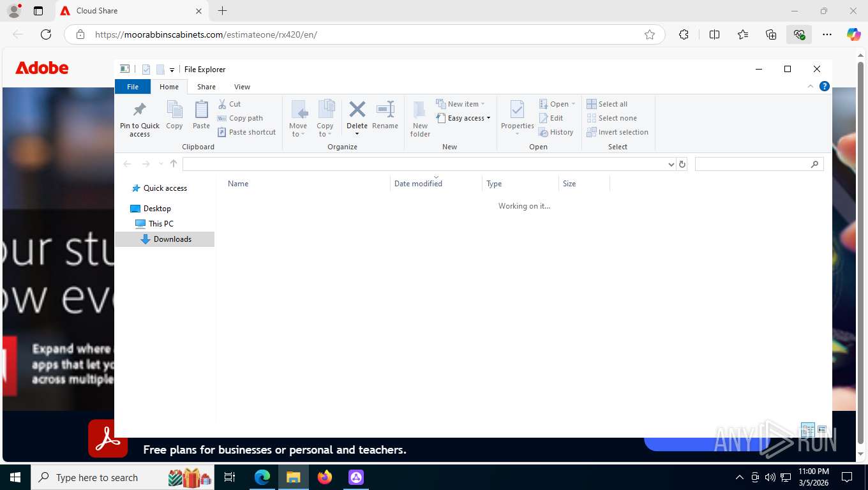
Task: Click the Cut scissors option
Action: point(229,104)
